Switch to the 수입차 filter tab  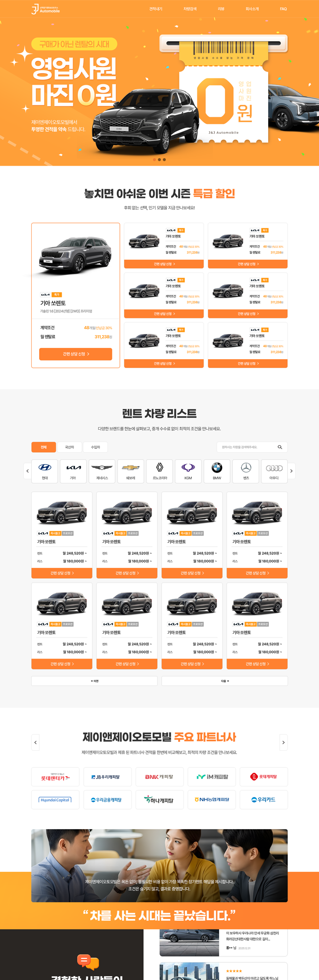(95, 447)
